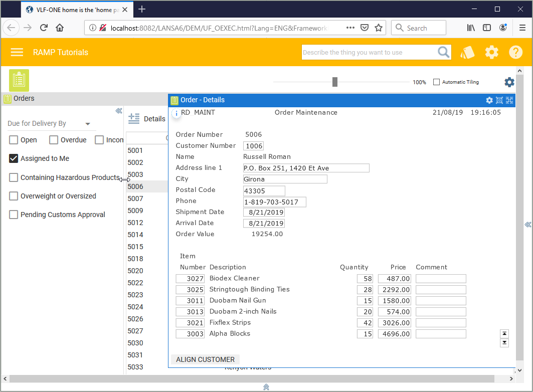Open the themes swatch icon in header
The height and width of the screenshot is (392, 533).
pos(467,52)
